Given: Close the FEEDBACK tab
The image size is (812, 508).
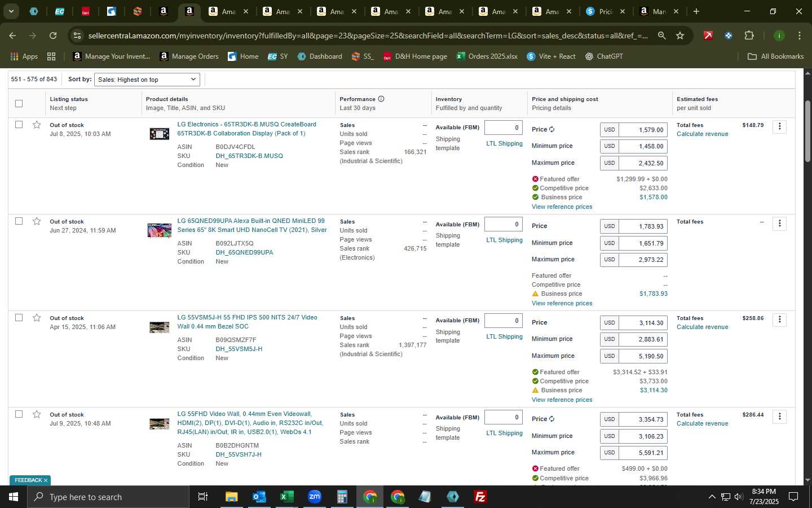Looking at the screenshot, I should pos(46,480).
